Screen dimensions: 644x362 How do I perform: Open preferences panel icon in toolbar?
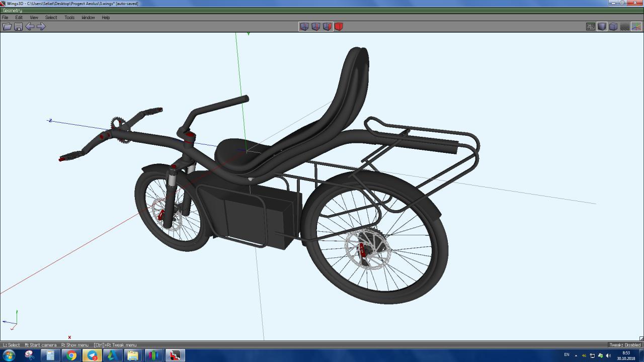click(x=591, y=27)
